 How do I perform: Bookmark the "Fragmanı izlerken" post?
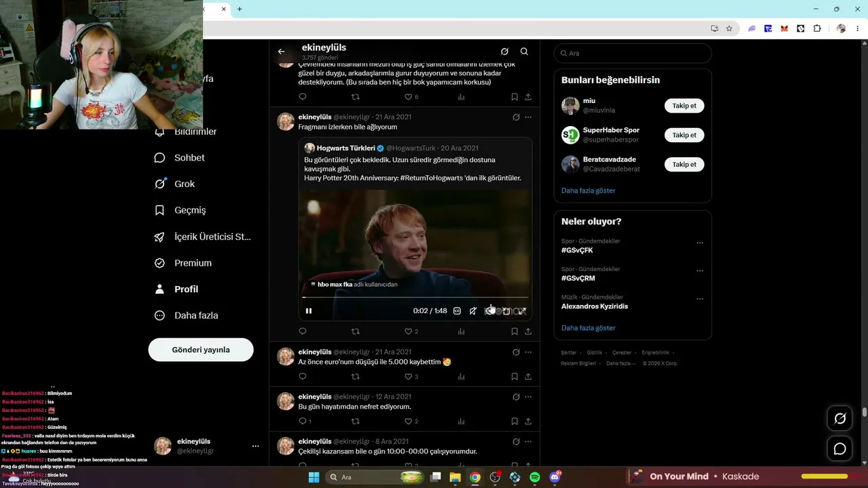point(515,331)
